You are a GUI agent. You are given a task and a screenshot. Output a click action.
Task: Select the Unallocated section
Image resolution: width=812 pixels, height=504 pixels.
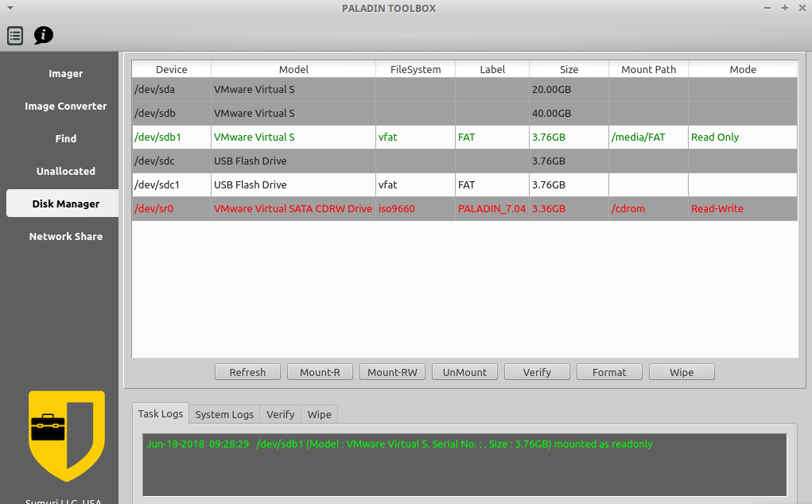pos(66,171)
